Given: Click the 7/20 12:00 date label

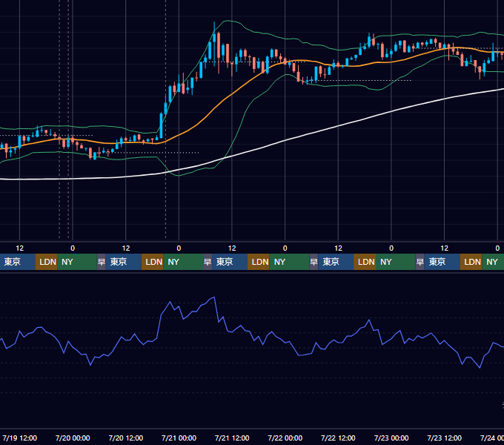Looking at the screenshot, I should tap(126, 438).
